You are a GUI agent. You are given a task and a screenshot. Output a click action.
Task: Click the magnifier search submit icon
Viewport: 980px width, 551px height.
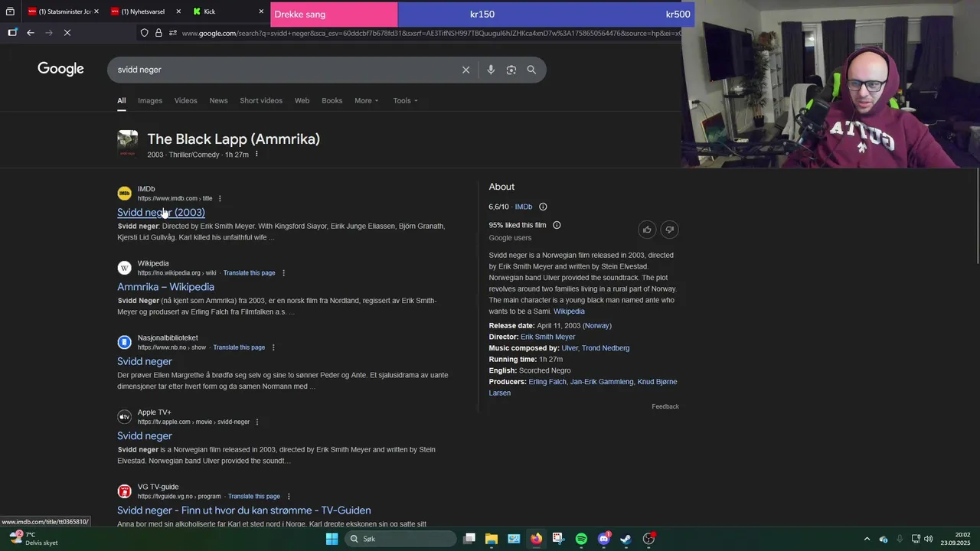[531, 70]
